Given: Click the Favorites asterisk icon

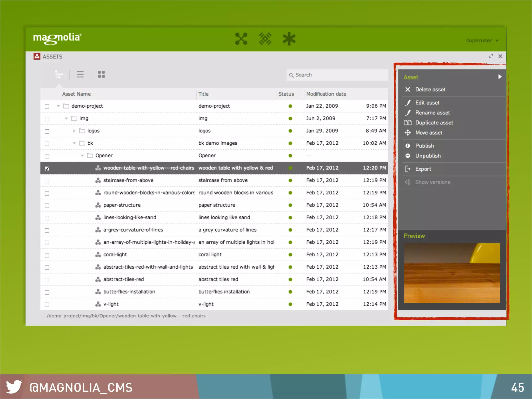Looking at the screenshot, I should [x=289, y=39].
